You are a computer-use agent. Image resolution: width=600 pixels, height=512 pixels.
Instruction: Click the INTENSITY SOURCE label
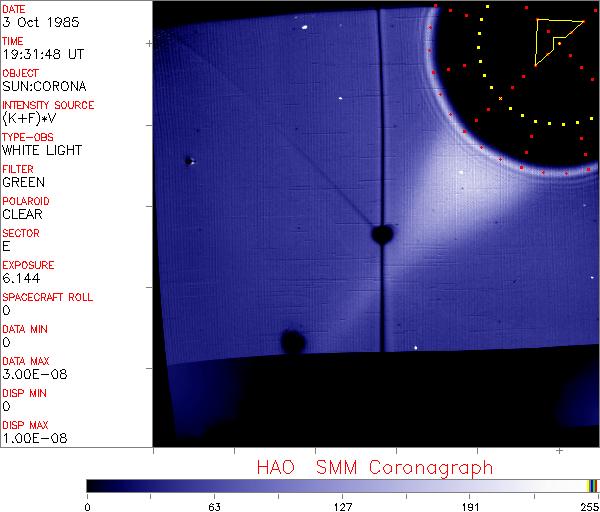coord(48,105)
